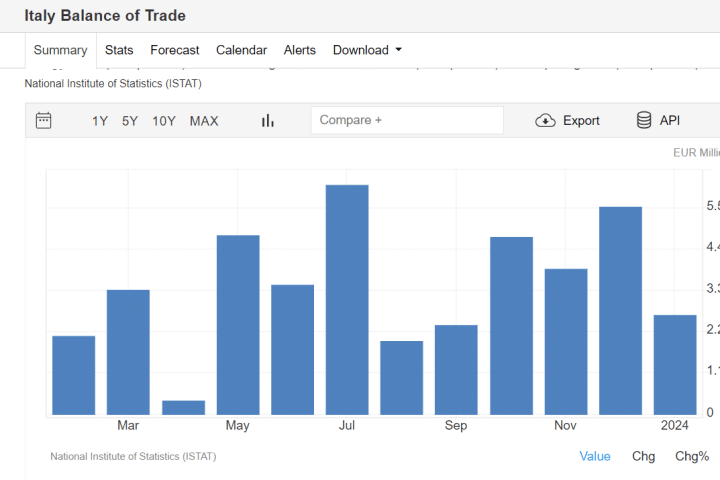Switch chart view to Chg%
This screenshot has height=480, width=720.
[x=692, y=456]
